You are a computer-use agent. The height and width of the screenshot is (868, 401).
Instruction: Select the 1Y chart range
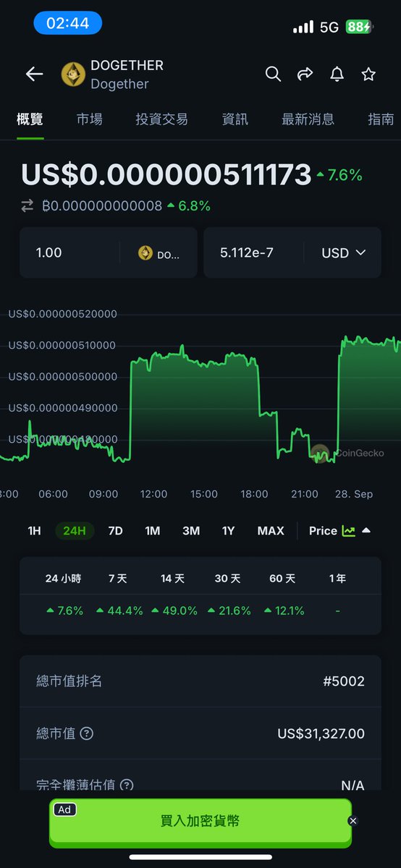(228, 531)
